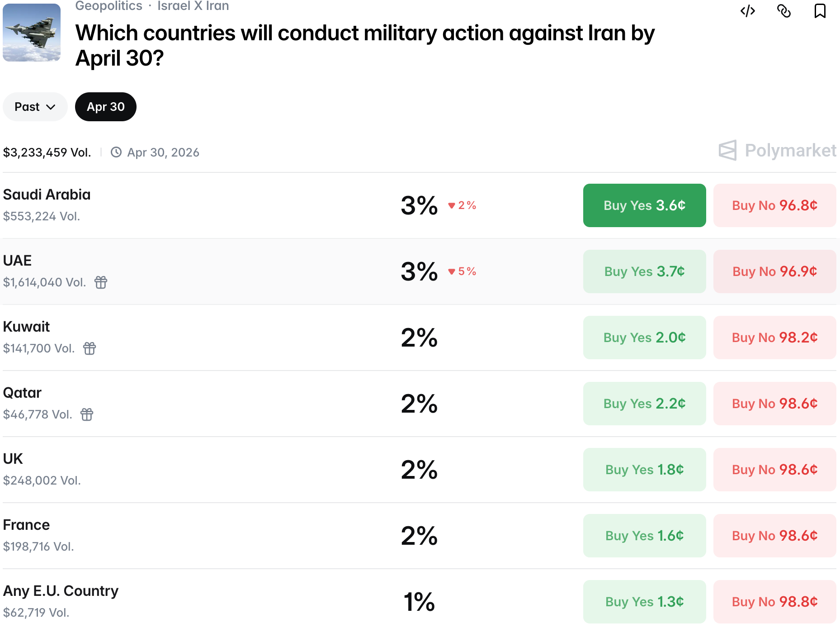Viewport: 840px width, 628px height.
Task: Bookmark this market
Action: click(x=820, y=11)
